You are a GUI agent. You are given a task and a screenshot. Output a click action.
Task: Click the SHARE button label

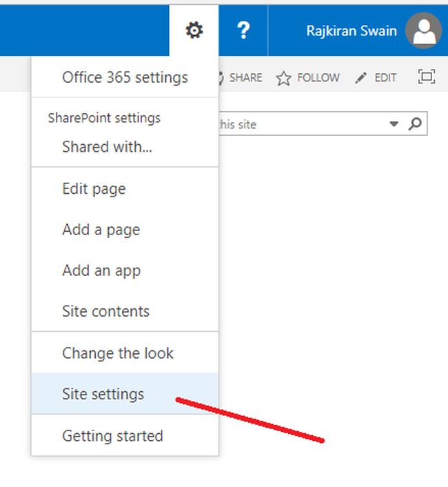tap(246, 78)
